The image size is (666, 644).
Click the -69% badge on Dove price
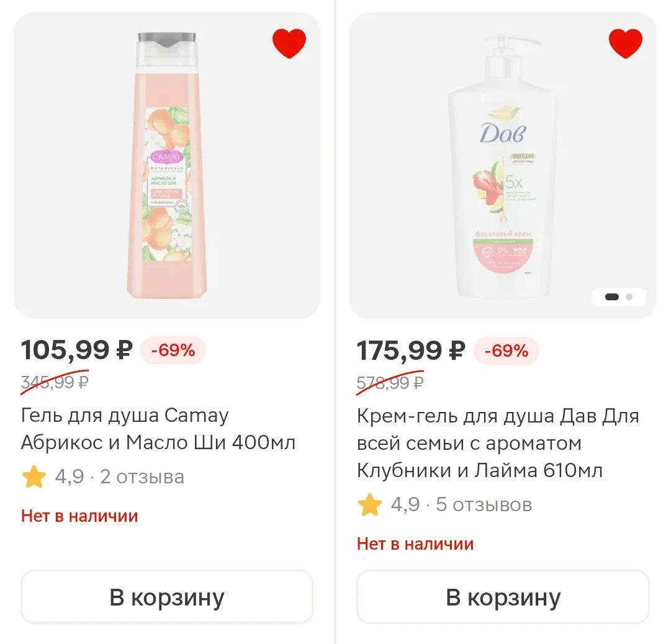(506, 351)
